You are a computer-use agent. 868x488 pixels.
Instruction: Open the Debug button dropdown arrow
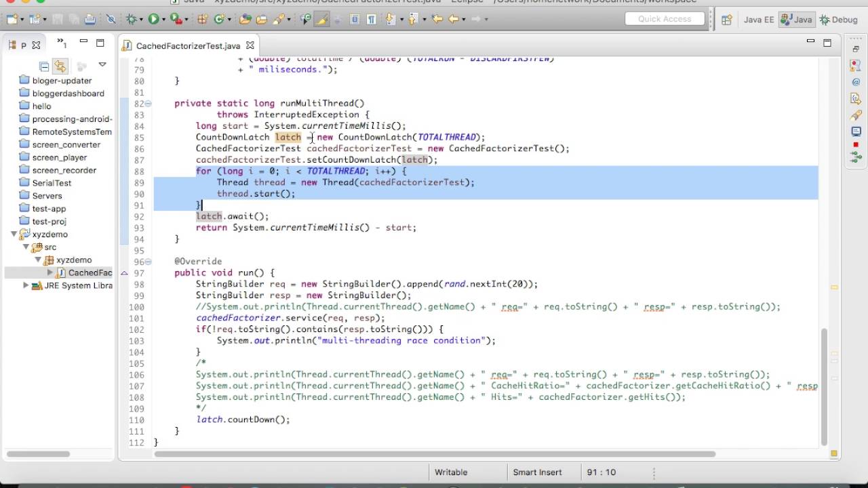pos(142,20)
